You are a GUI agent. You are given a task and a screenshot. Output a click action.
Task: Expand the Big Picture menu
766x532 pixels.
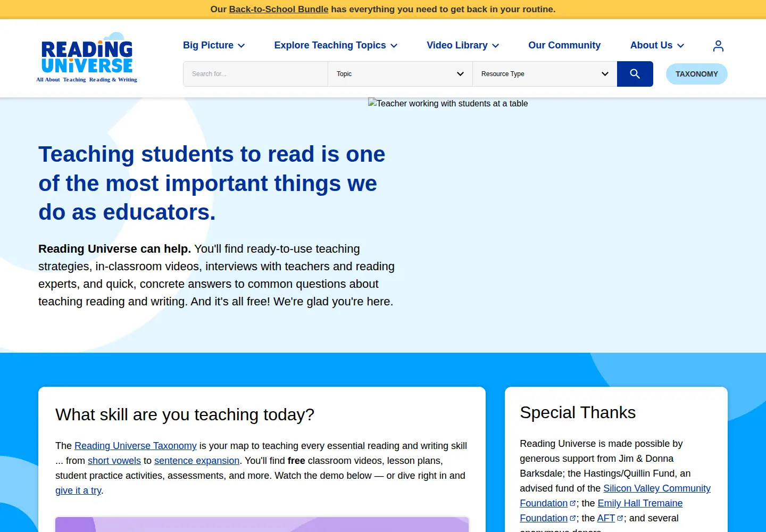214,45
